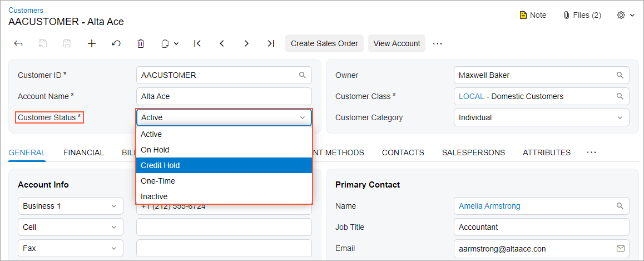Navigate to the previous record
Image resolution: width=644 pixels, height=261 pixels.
tap(222, 43)
